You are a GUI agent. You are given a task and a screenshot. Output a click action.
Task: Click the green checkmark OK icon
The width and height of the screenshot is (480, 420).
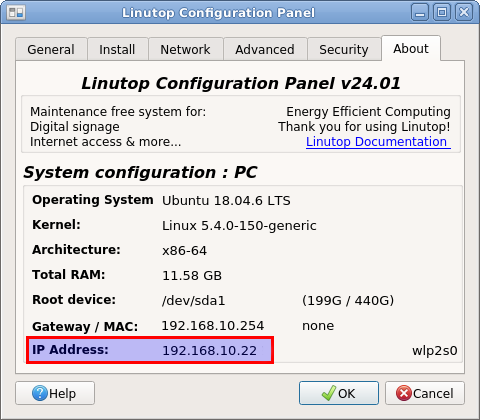click(329, 393)
